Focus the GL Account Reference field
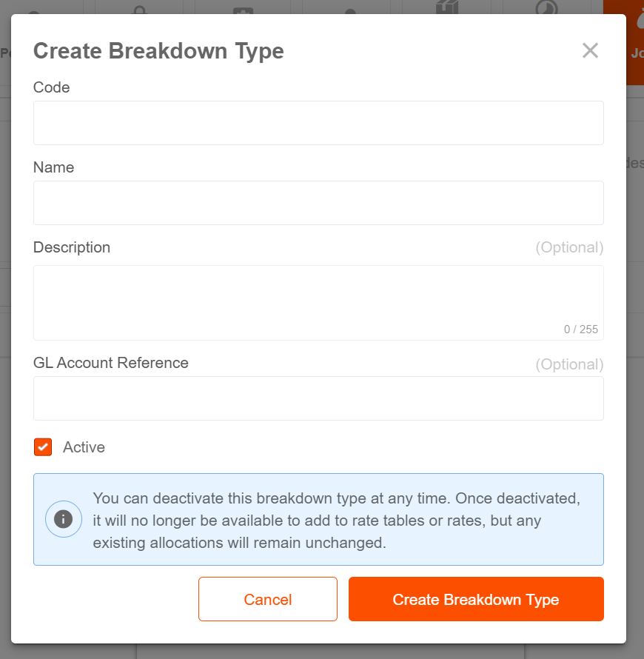 (x=318, y=398)
